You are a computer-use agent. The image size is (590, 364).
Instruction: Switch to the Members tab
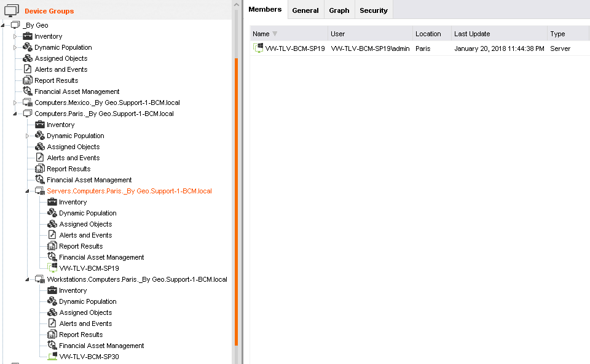(x=265, y=9)
